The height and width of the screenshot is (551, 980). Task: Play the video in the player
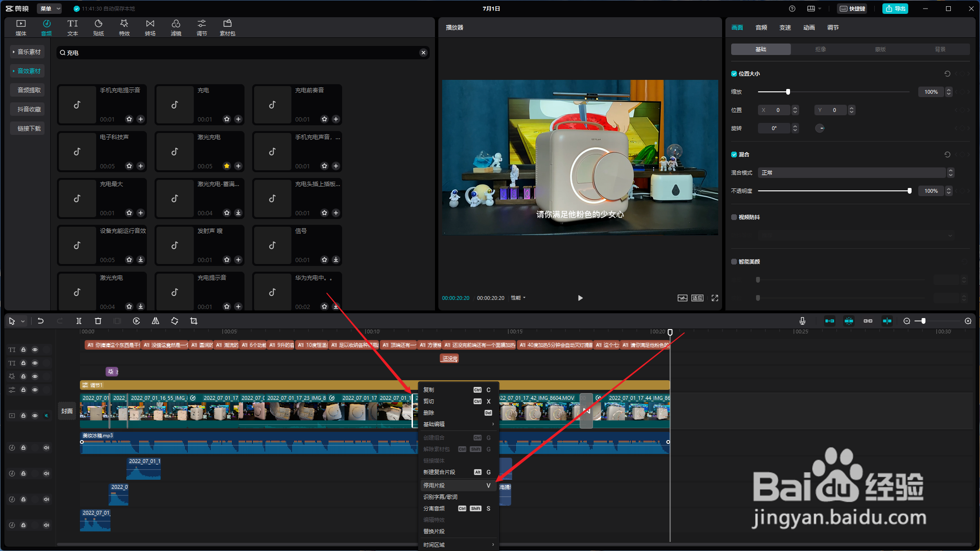point(580,298)
